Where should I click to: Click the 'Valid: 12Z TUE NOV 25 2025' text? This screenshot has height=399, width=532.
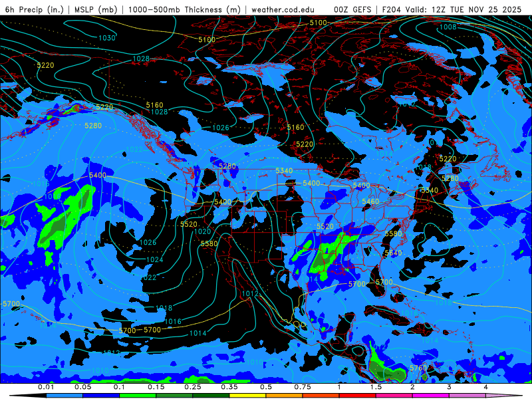pyautogui.click(x=464, y=9)
